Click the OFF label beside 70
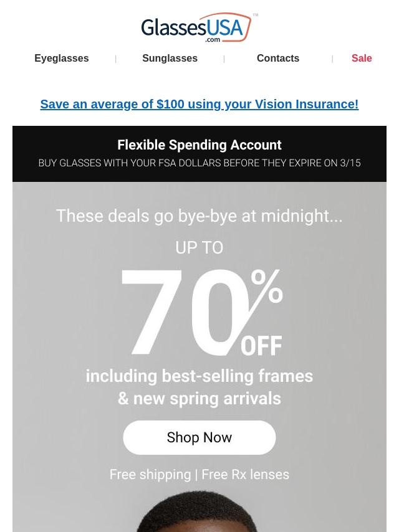399x532 pixels. click(x=261, y=346)
